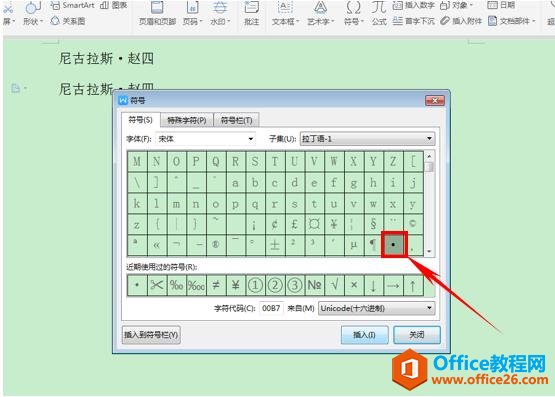Image resolution: width=555 pixels, height=397 pixels.
Task: Open the 艺术字 word art tool
Action: tap(321, 13)
